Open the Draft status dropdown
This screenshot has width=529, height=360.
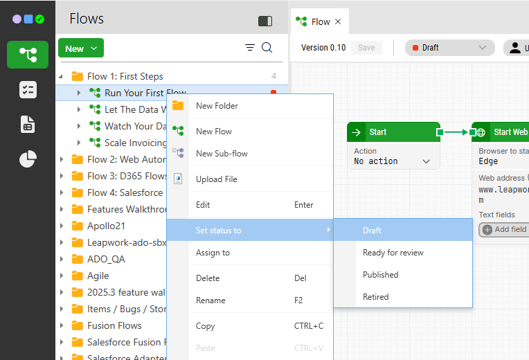pos(449,48)
